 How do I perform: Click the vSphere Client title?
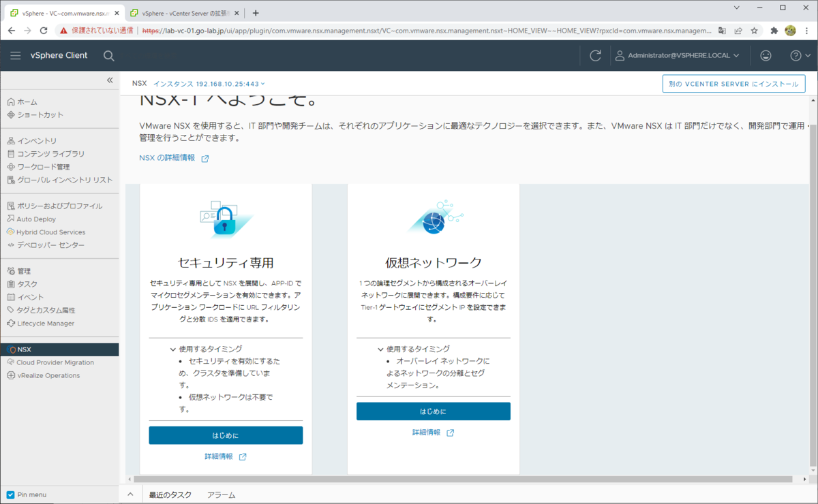[x=59, y=56]
